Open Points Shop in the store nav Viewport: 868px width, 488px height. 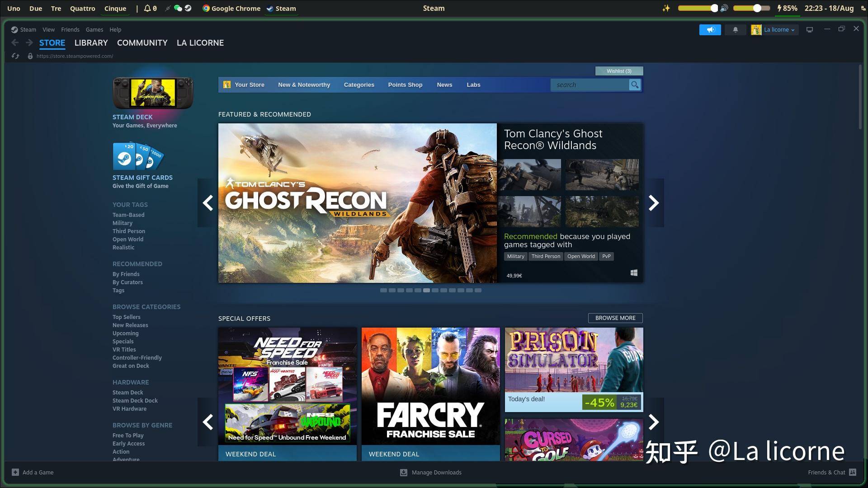point(405,84)
